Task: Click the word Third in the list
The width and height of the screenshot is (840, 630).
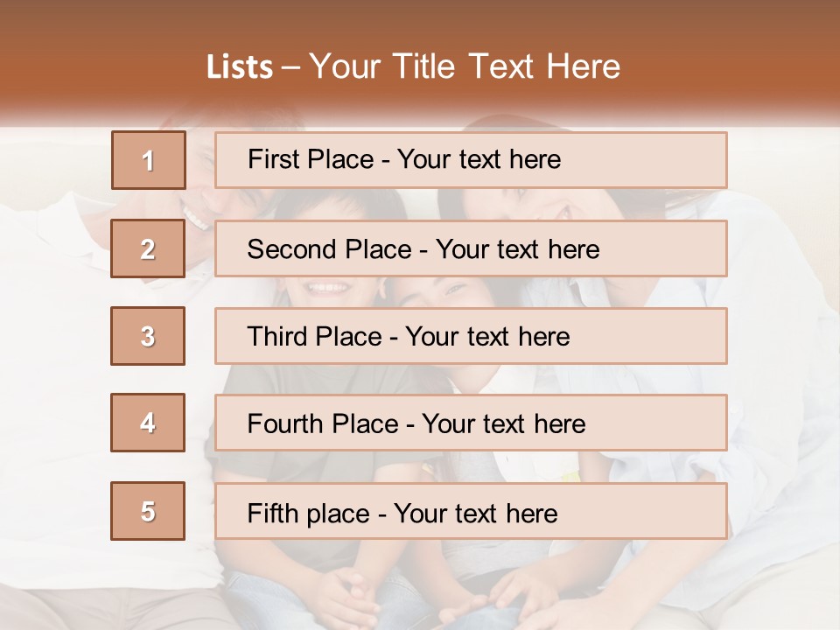Action: tap(274, 337)
